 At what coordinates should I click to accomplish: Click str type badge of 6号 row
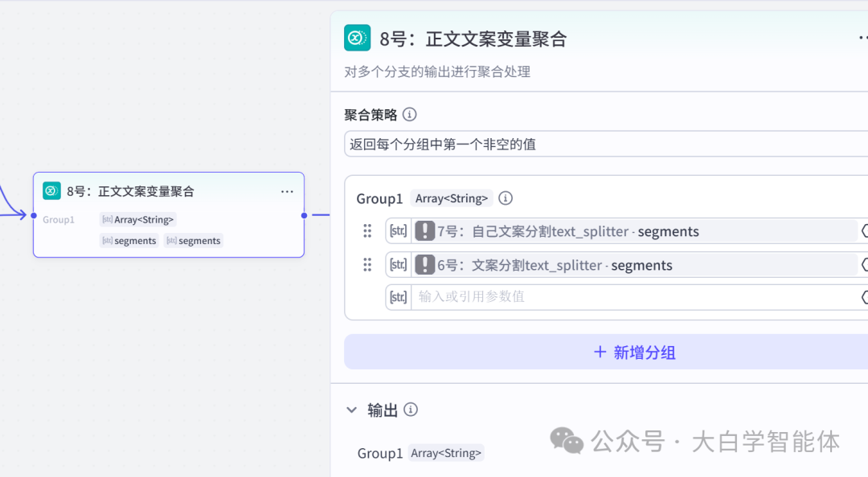398,265
